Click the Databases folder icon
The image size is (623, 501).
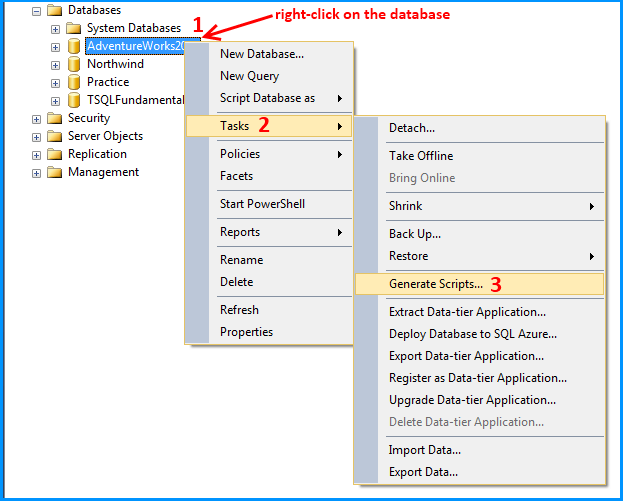pos(54,10)
